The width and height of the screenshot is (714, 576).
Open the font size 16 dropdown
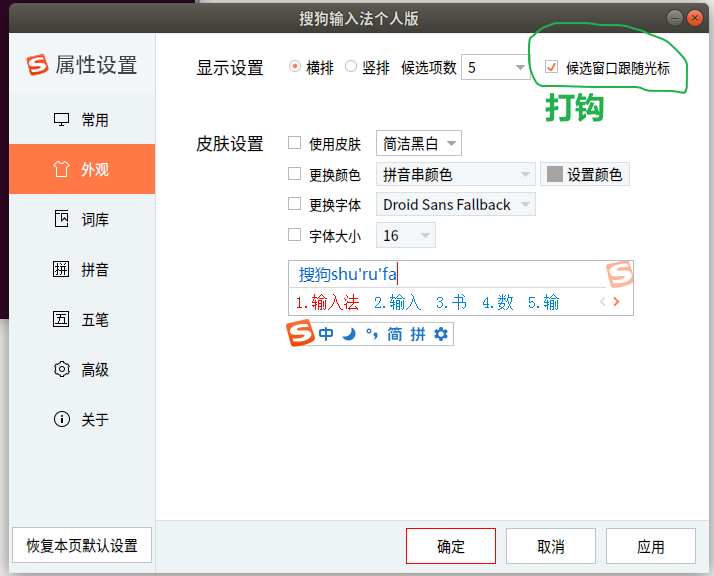405,235
